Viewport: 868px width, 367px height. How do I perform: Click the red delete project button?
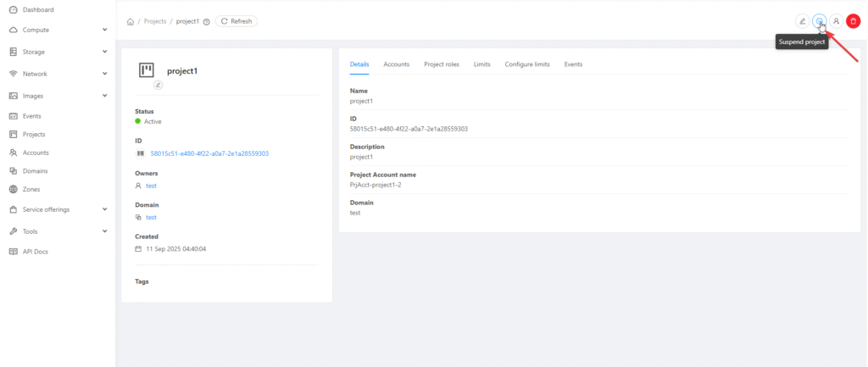(853, 21)
